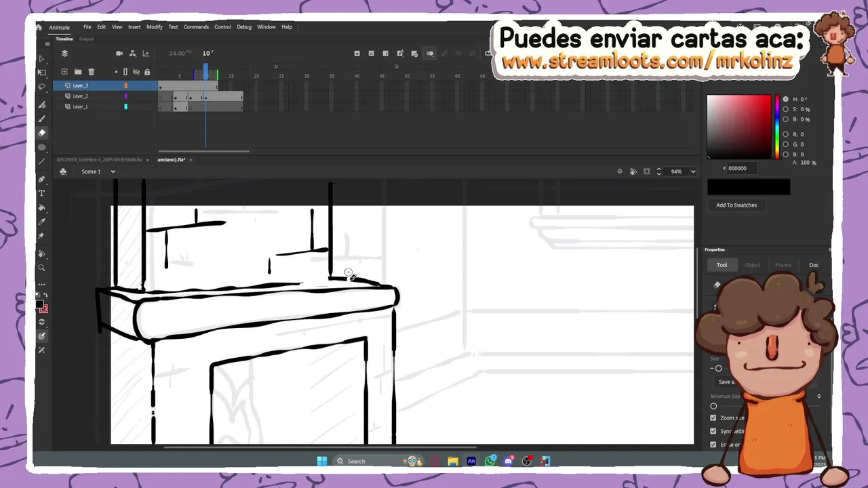Add a new layer in timeline
868x488 pixels.
pos(64,72)
